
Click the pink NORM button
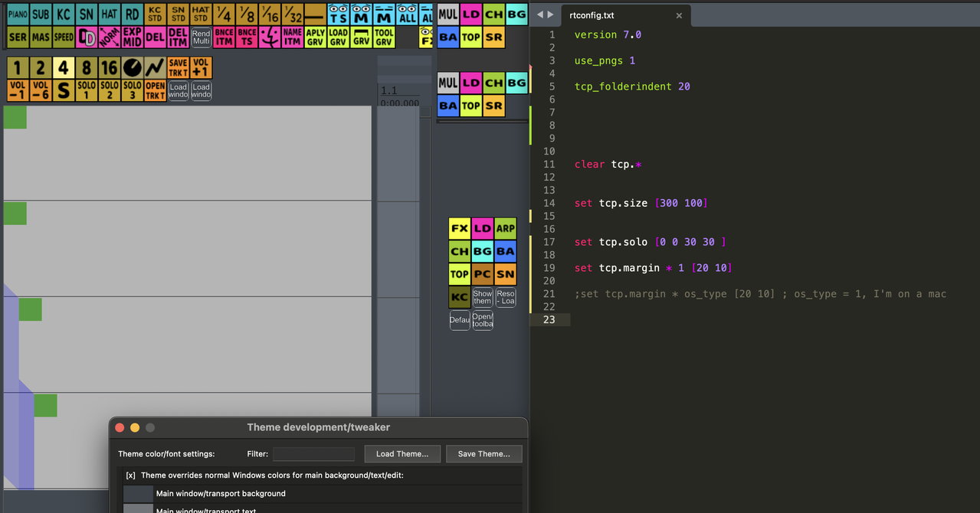(110, 37)
